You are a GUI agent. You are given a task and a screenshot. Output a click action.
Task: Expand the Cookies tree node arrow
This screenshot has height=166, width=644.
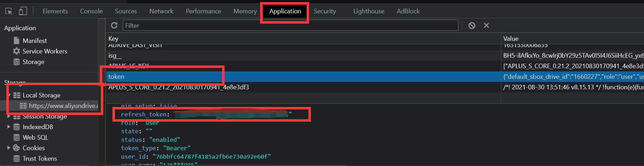pyautogui.click(x=9, y=148)
